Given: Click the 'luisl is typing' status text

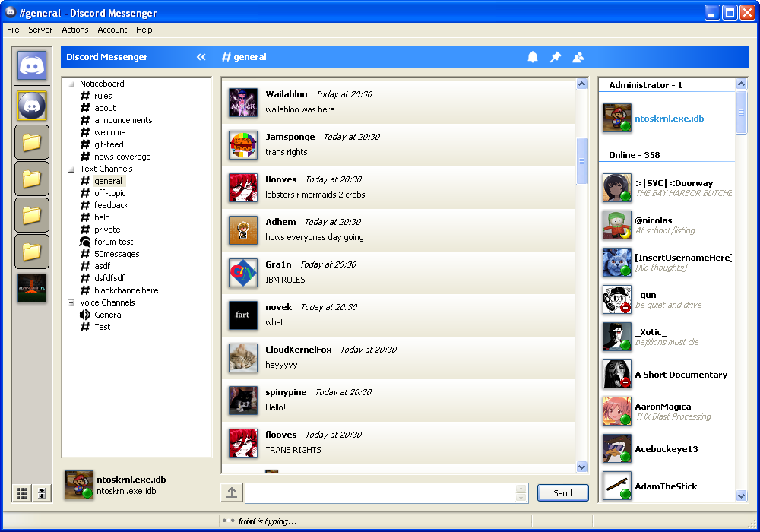Looking at the screenshot, I should coord(267,521).
